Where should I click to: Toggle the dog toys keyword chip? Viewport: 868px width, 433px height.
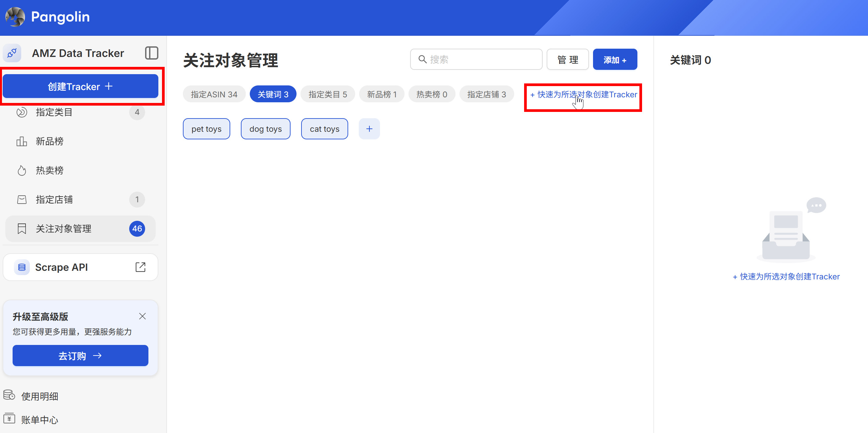click(265, 129)
